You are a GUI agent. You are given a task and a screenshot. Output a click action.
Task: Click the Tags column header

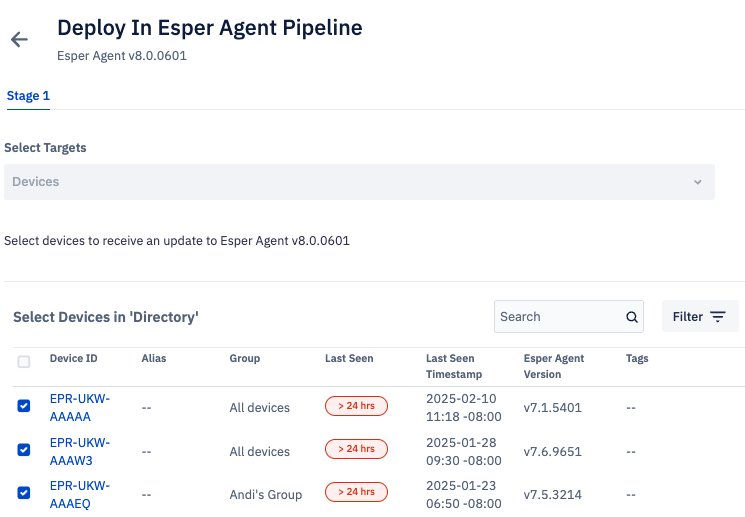pyautogui.click(x=637, y=359)
